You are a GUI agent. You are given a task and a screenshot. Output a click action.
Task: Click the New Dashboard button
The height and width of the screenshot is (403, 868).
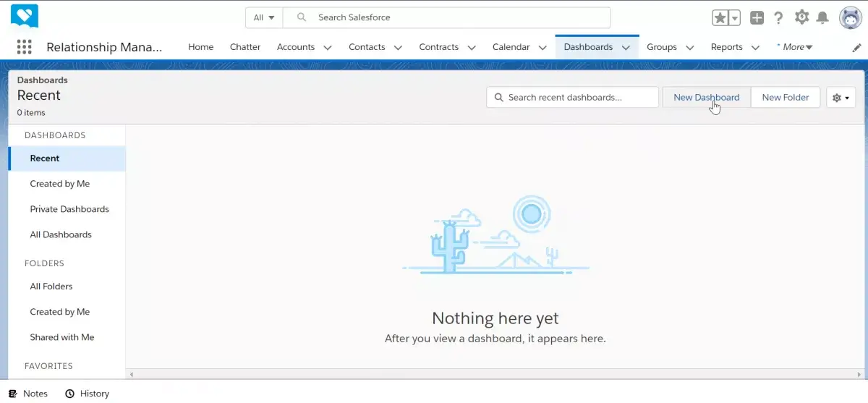(706, 97)
